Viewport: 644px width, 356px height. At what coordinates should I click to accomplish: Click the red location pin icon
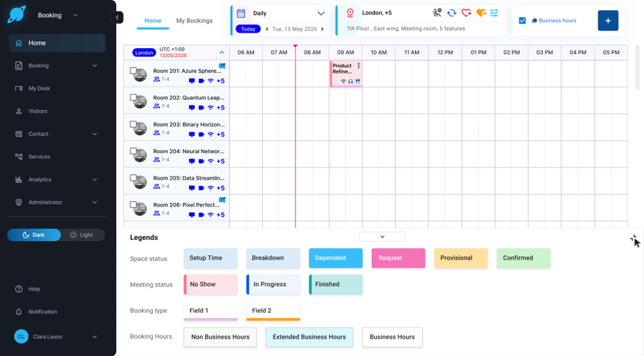(350, 13)
